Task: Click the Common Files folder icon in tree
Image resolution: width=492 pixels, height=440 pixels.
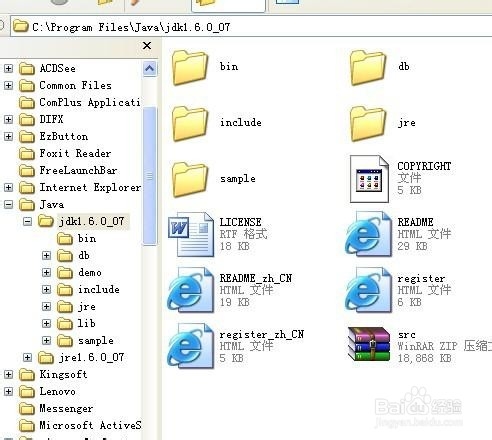Action: tap(27, 86)
